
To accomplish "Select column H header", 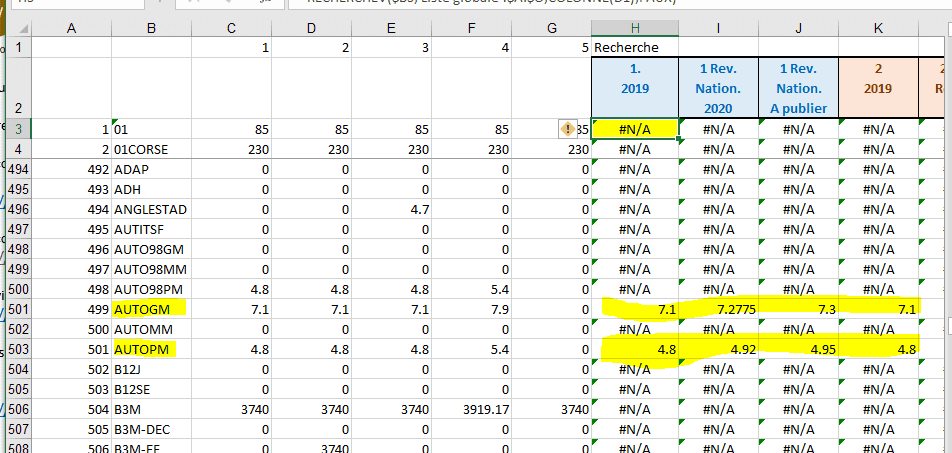I will click(x=636, y=29).
